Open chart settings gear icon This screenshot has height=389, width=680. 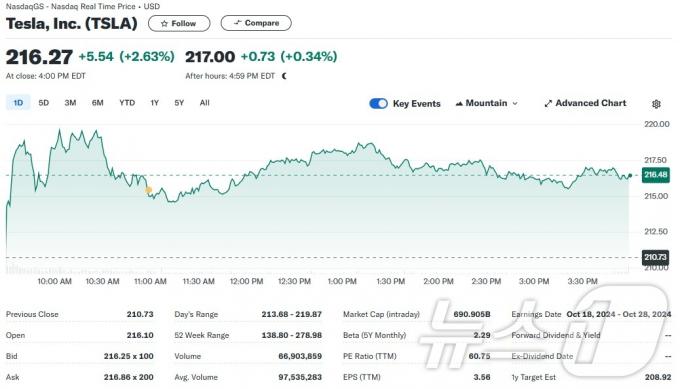(x=656, y=104)
